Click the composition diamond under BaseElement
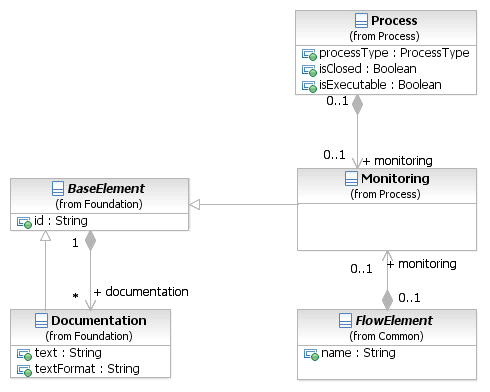The image size is (490, 392). click(x=90, y=240)
